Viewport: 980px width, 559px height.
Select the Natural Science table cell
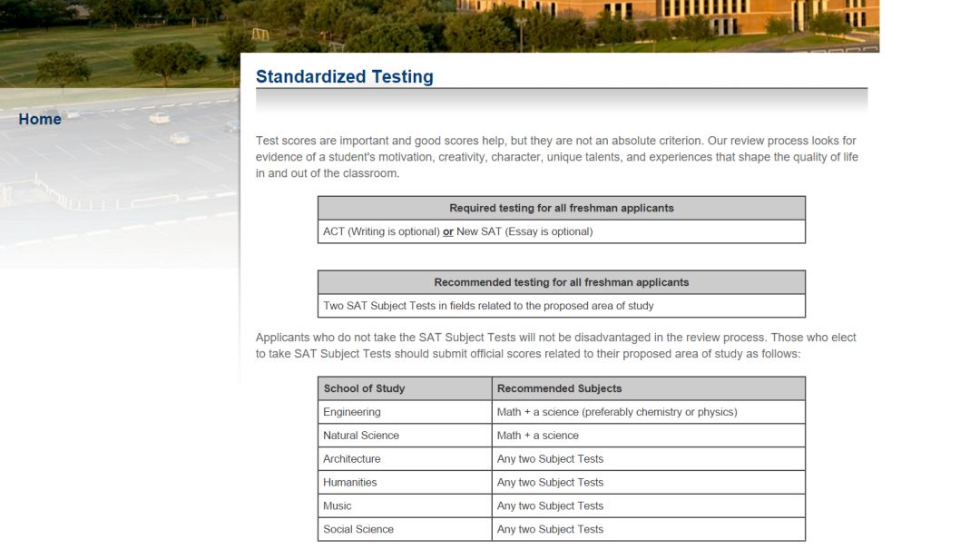(x=405, y=436)
